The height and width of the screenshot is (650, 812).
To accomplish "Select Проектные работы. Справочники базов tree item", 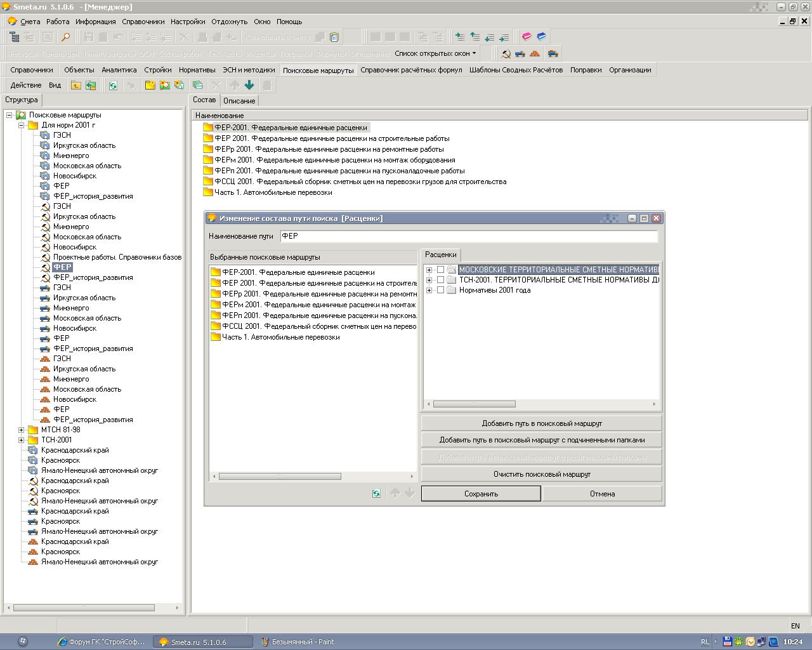I will [x=117, y=257].
